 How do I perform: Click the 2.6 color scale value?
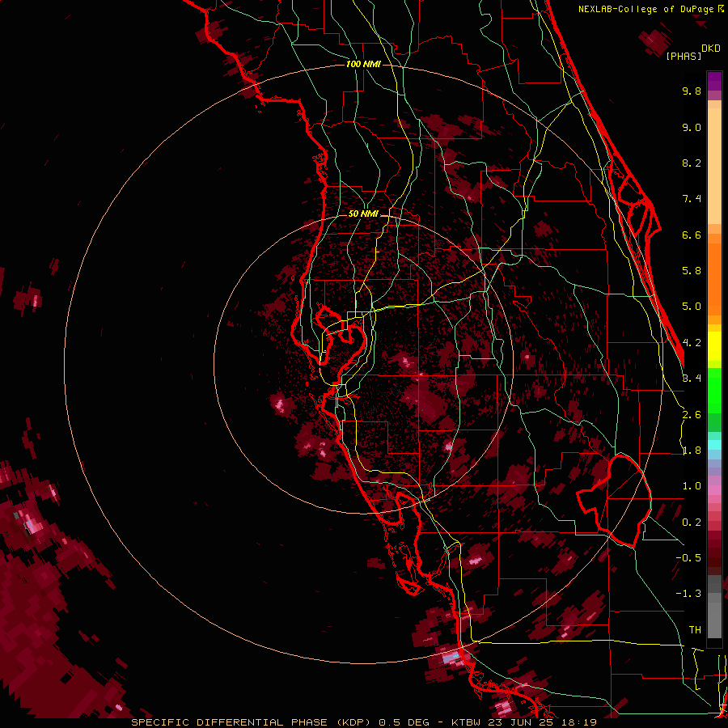point(692,415)
